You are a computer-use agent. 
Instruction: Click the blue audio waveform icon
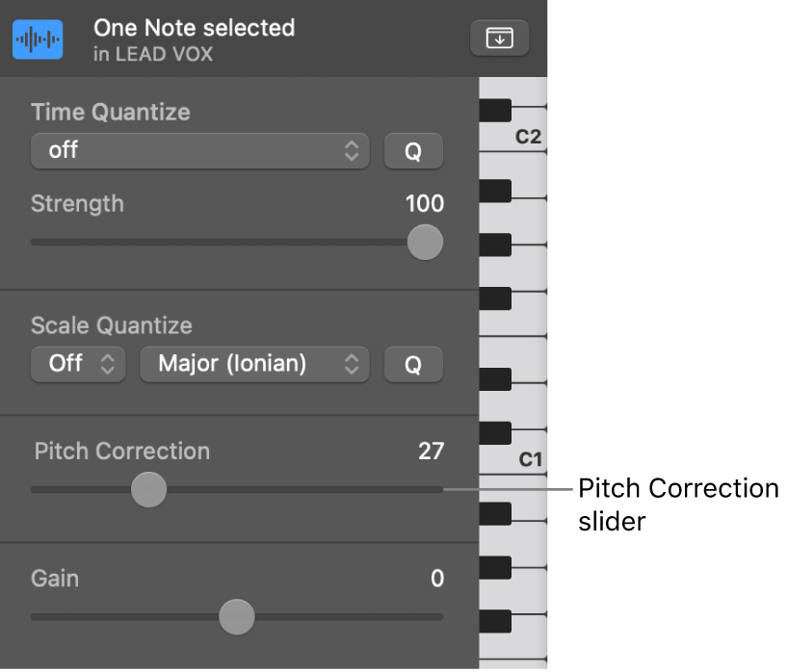[38, 39]
